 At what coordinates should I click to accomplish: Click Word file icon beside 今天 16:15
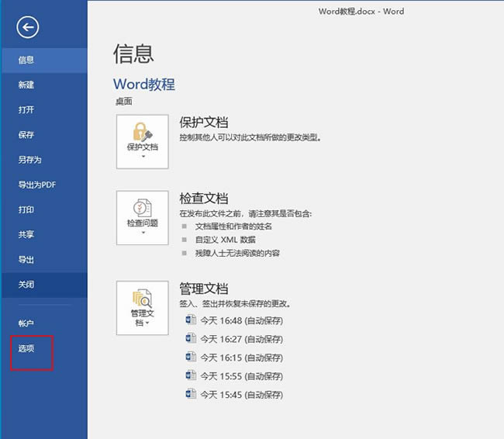coord(191,358)
